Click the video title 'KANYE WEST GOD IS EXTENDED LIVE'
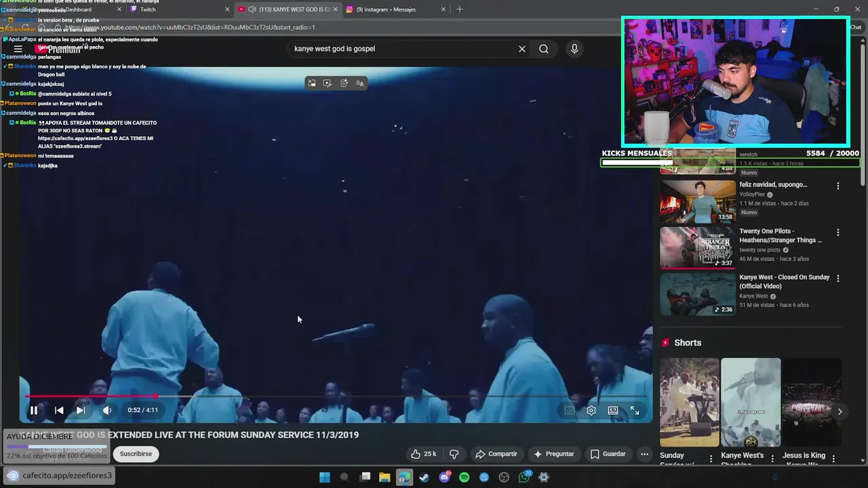This screenshot has height=488, width=868. tap(189, 435)
